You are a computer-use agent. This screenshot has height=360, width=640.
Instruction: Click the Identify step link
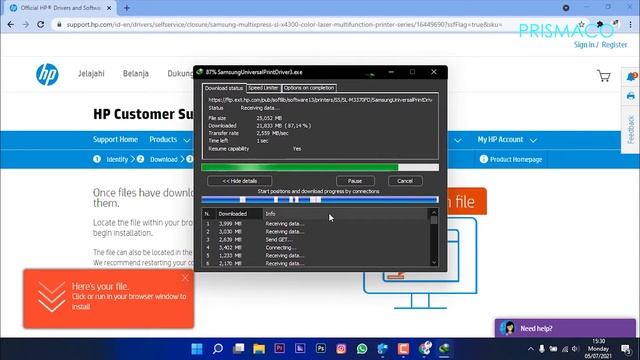tap(117, 159)
